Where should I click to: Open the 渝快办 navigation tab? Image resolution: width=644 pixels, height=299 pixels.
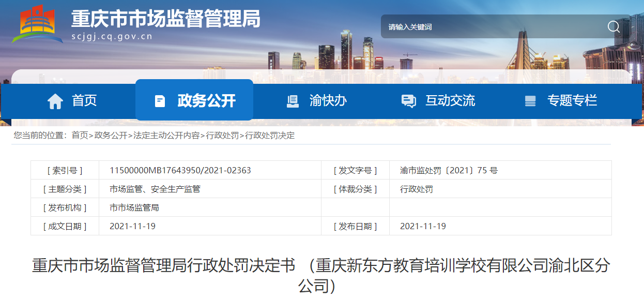click(316, 101)
